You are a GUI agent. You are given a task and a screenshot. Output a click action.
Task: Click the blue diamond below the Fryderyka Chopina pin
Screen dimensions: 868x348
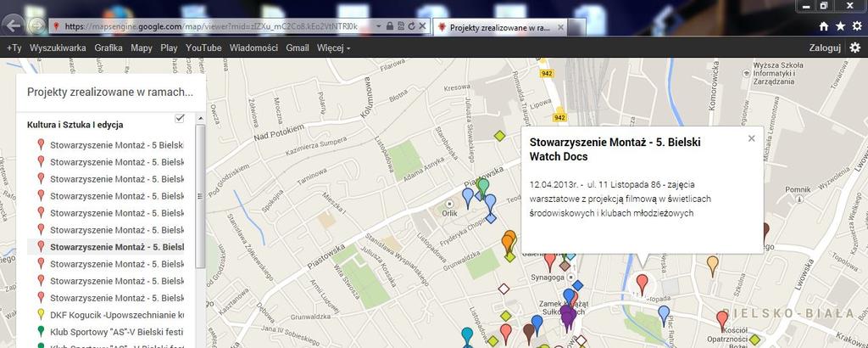point(491,218)
